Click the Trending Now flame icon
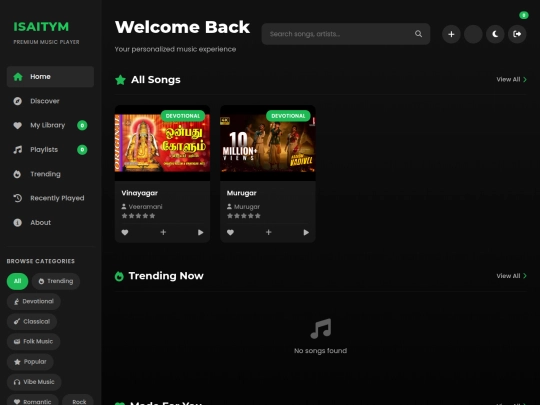 click(119, 276)
